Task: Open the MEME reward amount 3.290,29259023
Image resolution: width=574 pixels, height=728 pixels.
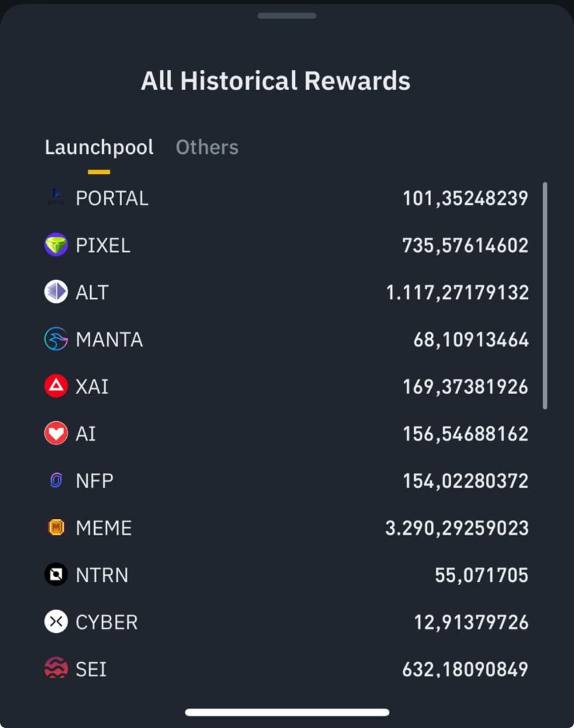Action: 457,528
